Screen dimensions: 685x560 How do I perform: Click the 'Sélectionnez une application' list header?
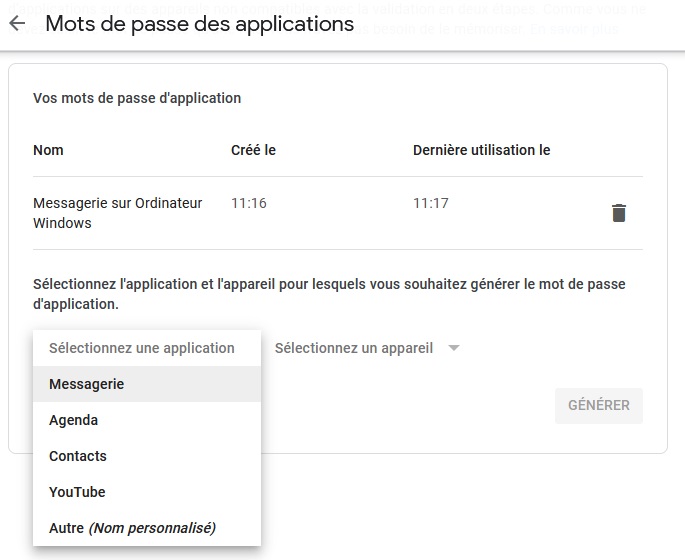[142, 348]
